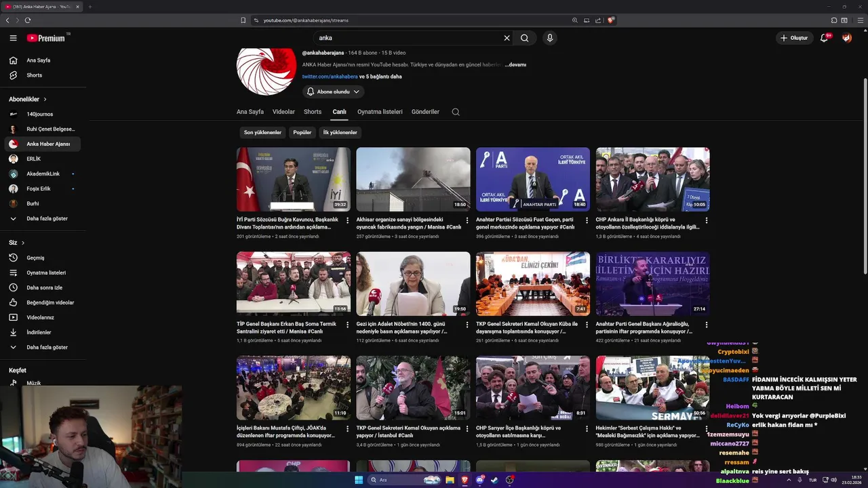The width and height of the screenshot is (868, 488).
Task: Open the account avatar menu
Action: click(847, 38)
